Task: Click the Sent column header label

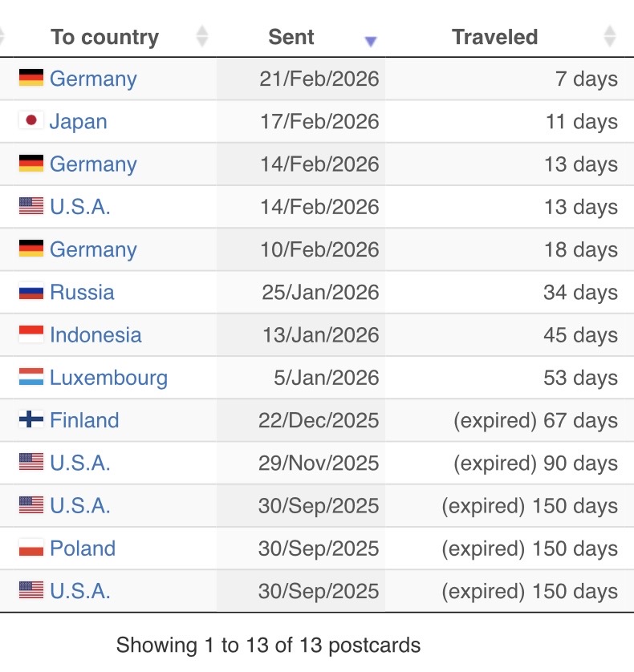Action: [x=291, y=37]
